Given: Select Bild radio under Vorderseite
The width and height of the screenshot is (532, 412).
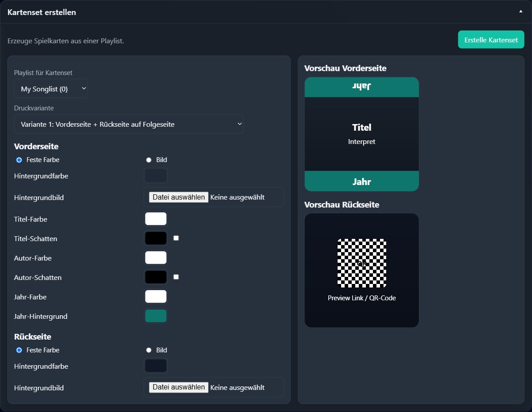Looking at the screenshot, I should [149, 160].
